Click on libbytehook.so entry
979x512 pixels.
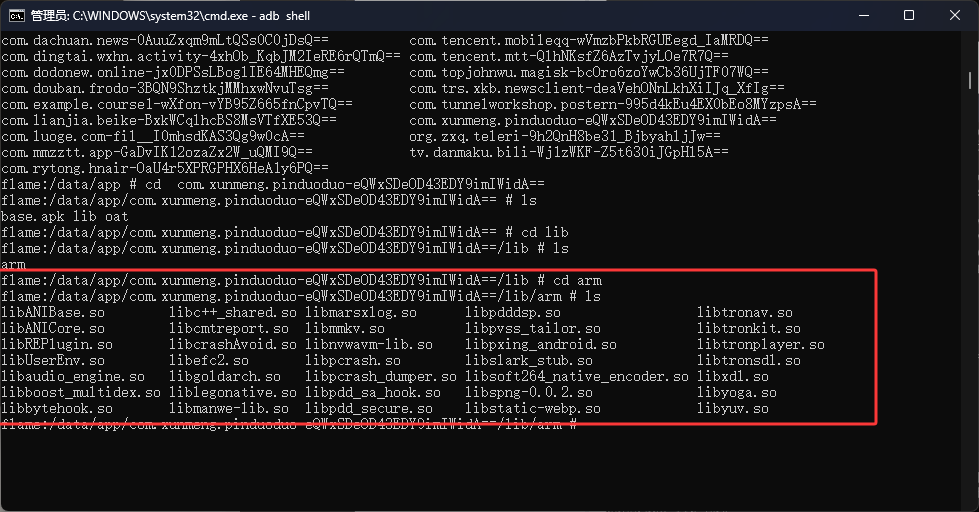(x=57, y=409)
